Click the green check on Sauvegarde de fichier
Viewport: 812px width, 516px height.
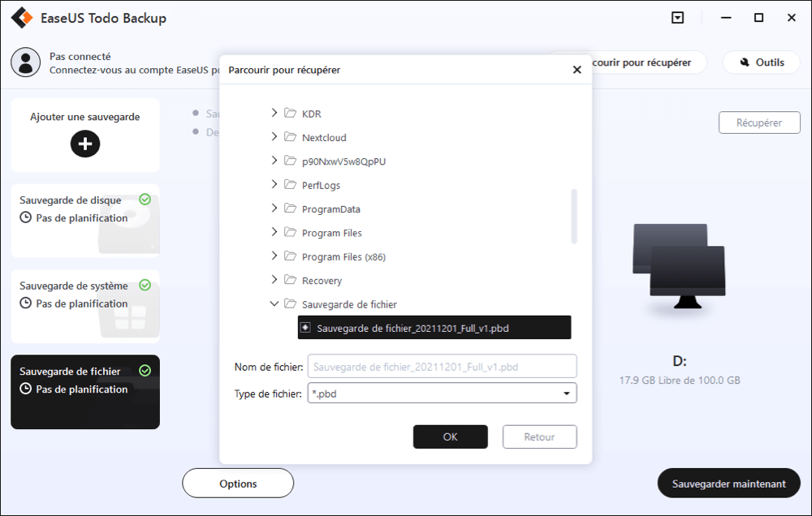pyautogui.click(x=145, y=371)
